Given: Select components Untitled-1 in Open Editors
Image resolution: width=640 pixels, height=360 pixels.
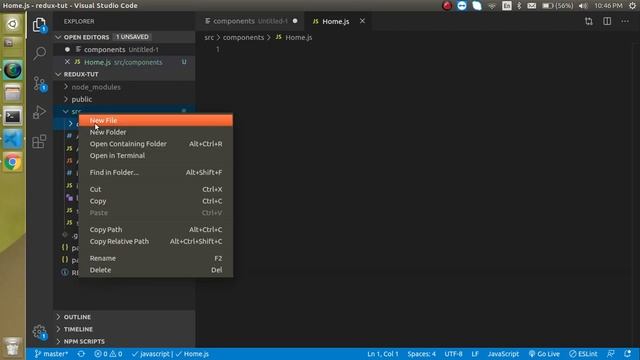Looking at the screenshot, I should pyautogui.click(x=124, y=49).
